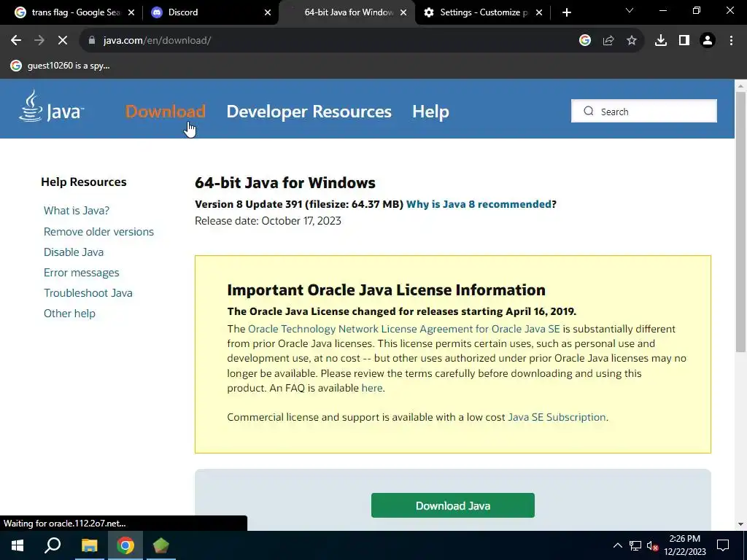747x560 pixels.
Task: Expand the tab search chevron
Action: click(630, 10)
